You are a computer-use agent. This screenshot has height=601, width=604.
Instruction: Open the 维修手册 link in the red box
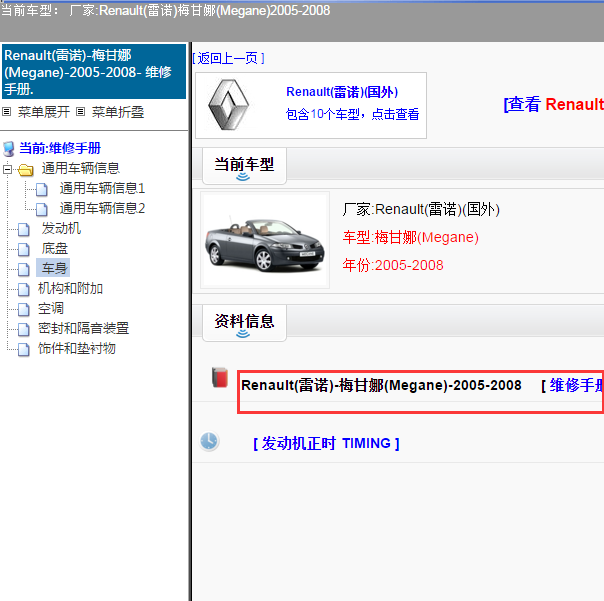tap(575, 385)
